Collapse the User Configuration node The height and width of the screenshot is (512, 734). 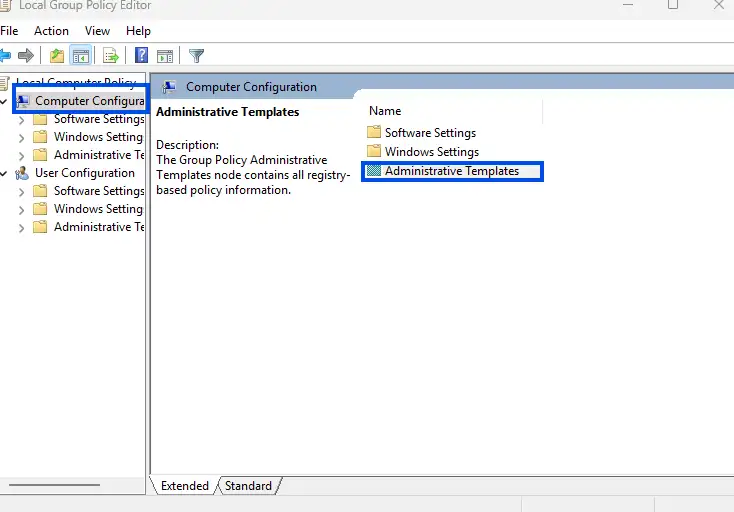coord(4,173)
